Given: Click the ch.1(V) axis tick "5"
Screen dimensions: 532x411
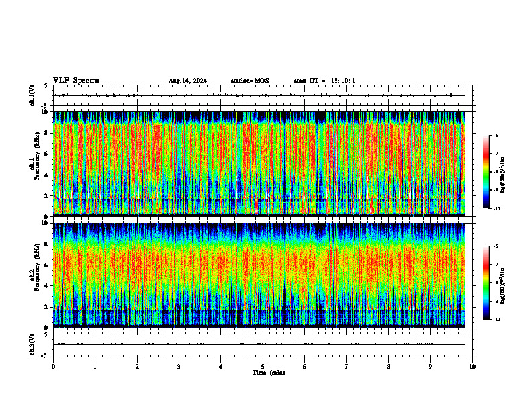Looking at the screenshot, I should (46, 85).
